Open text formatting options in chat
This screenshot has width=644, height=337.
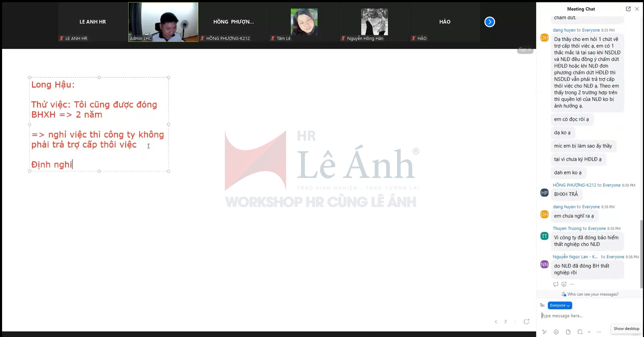[544, 332]
